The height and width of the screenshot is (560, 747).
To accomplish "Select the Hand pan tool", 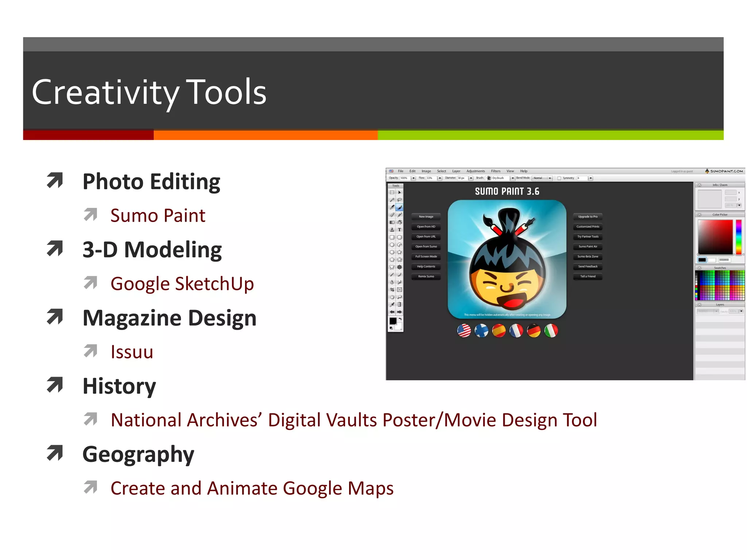I will tap(392, 297).
